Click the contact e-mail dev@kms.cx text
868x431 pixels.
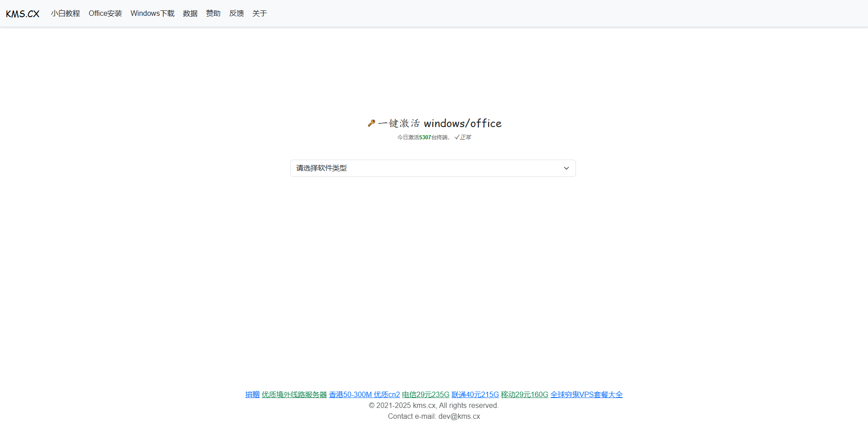[434, 417]
